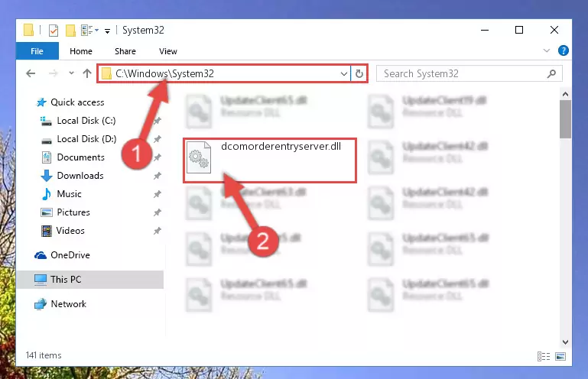The width and height of the screenshot is (588, 379).
Task: Click the pin icon beside Videos
Action: pyautogui.click(x=157, y=231)
